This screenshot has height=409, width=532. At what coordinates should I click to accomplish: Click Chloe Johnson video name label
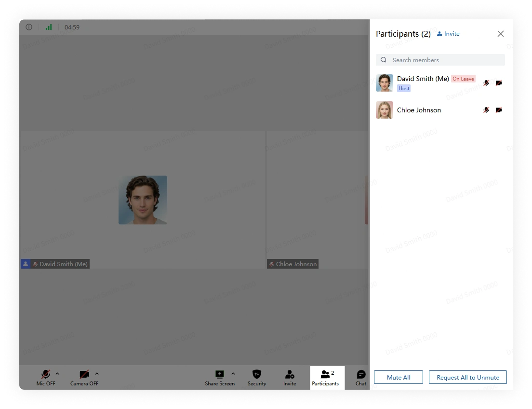pyautogui.click(x=296, y=264)
